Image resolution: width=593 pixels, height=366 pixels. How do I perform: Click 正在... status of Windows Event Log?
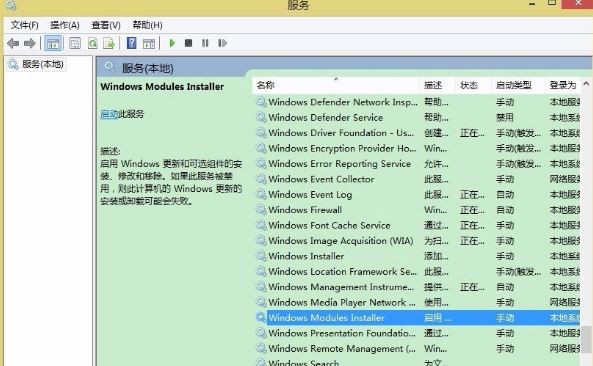point(472,195)
